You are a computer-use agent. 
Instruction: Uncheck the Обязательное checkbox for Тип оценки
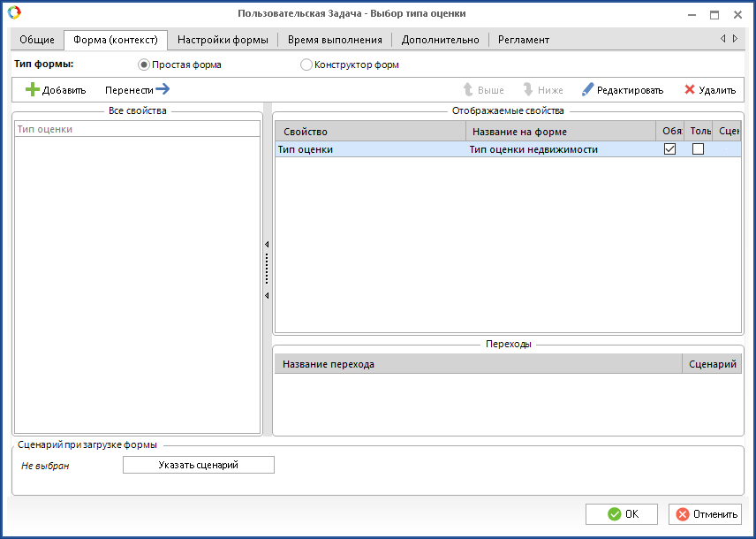pyautogui.click(x=669, y=149)
